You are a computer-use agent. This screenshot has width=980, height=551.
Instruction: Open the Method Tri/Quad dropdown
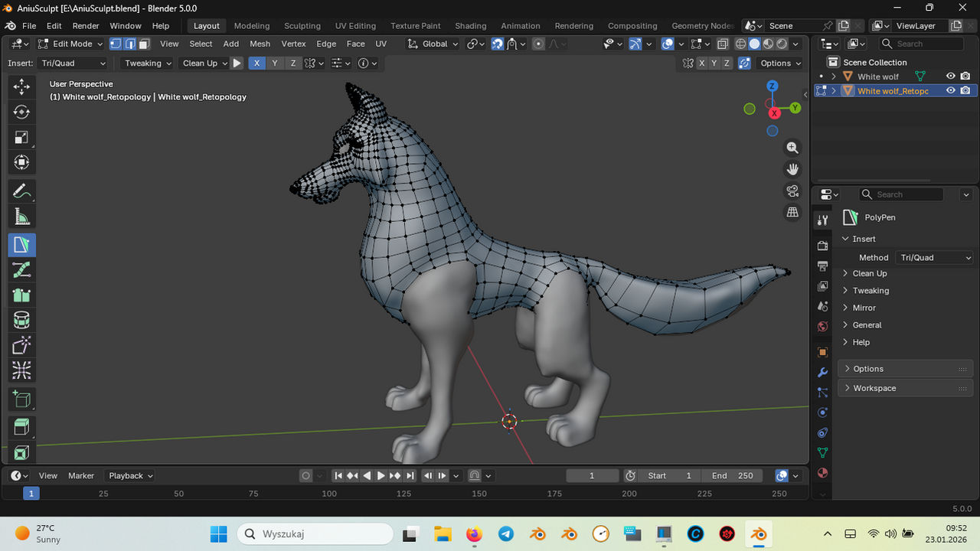coord(936,258)
